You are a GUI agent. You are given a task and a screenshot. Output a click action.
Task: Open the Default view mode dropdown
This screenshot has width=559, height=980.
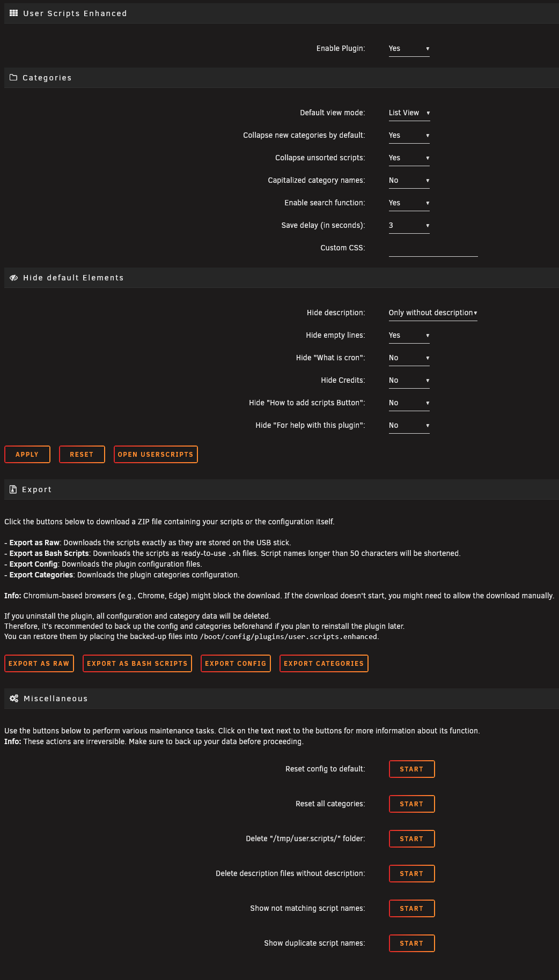pos(409,113)
